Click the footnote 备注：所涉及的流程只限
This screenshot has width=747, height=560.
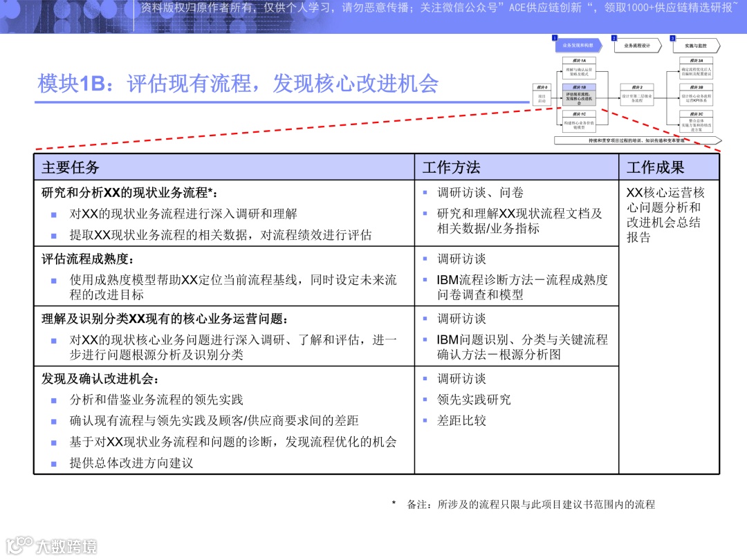point(531,504)
